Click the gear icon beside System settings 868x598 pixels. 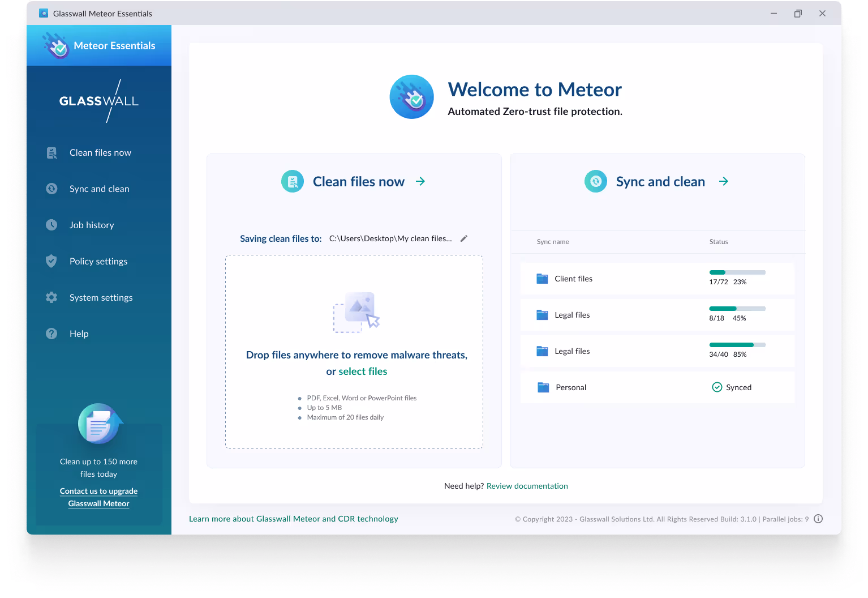pyautogui.click(x=51, y=297)
